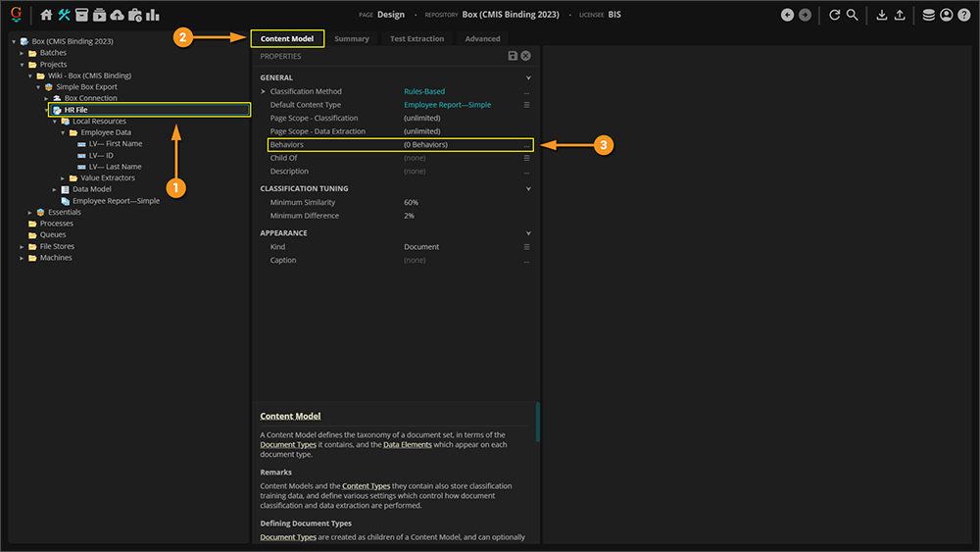Open the Batches archive box icon

pos(82,15)
